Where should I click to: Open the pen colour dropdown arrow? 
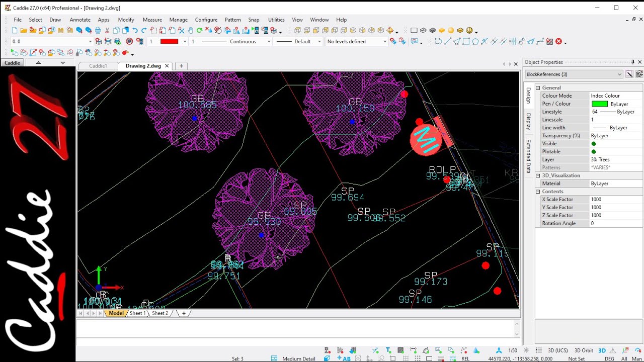click(185, 42)
